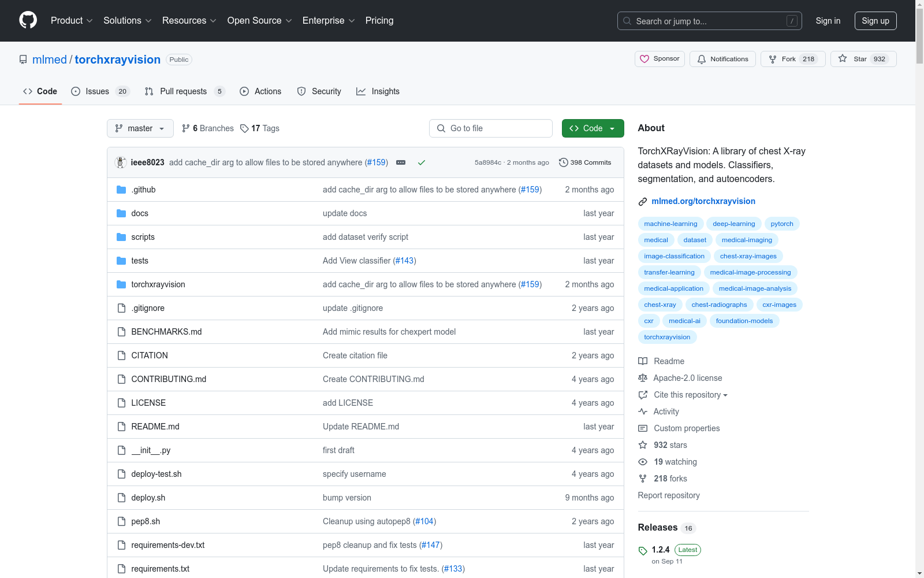Click the GitHub logo icon
This screenshot has height=578, width=924.
tap(28, 20)
